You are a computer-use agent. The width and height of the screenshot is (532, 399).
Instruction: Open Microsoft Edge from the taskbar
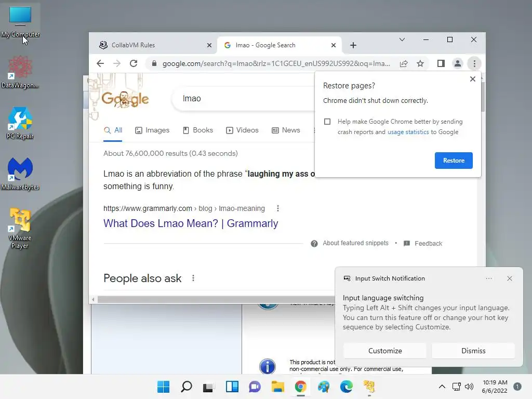(x=347, y=387)
